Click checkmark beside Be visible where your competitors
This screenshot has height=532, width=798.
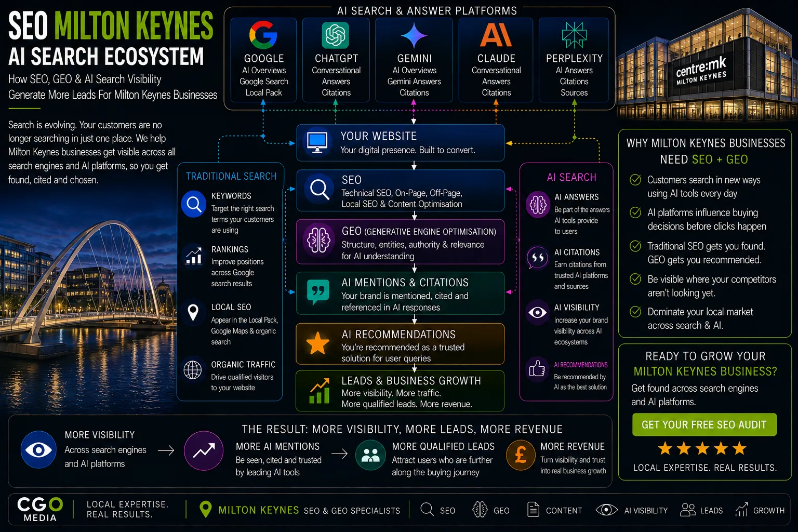(x=635, y=279)
